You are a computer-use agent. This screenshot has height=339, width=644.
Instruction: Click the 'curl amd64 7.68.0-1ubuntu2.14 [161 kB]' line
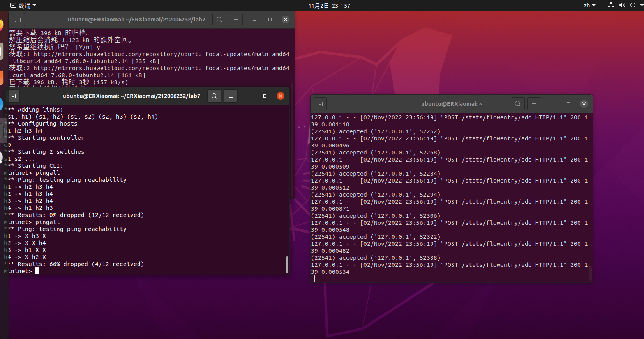[x=79, y=75]
